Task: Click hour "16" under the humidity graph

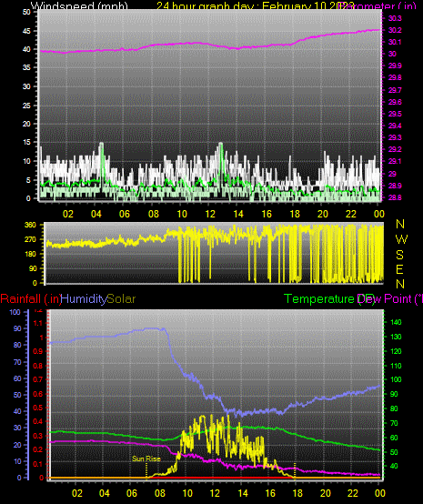Action: pyautogui.click(x=270, y=493)
